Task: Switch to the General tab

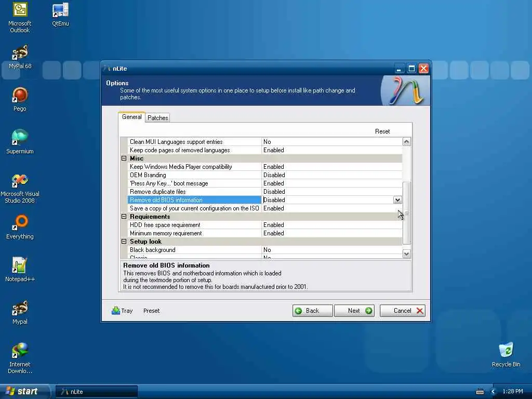Action: (x=131, y=117)
